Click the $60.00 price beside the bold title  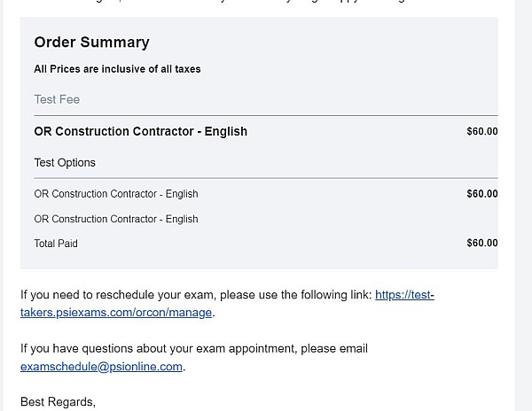point(481,131)
